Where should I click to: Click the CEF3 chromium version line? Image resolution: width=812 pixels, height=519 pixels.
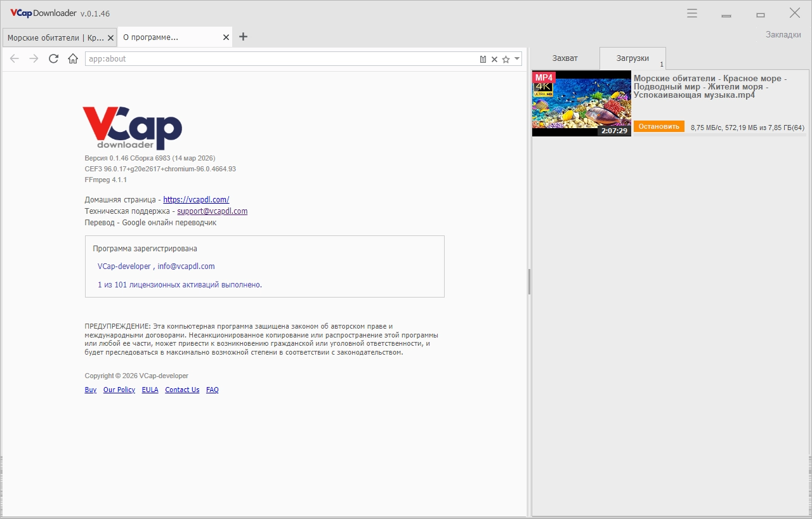tap(160, 169)
